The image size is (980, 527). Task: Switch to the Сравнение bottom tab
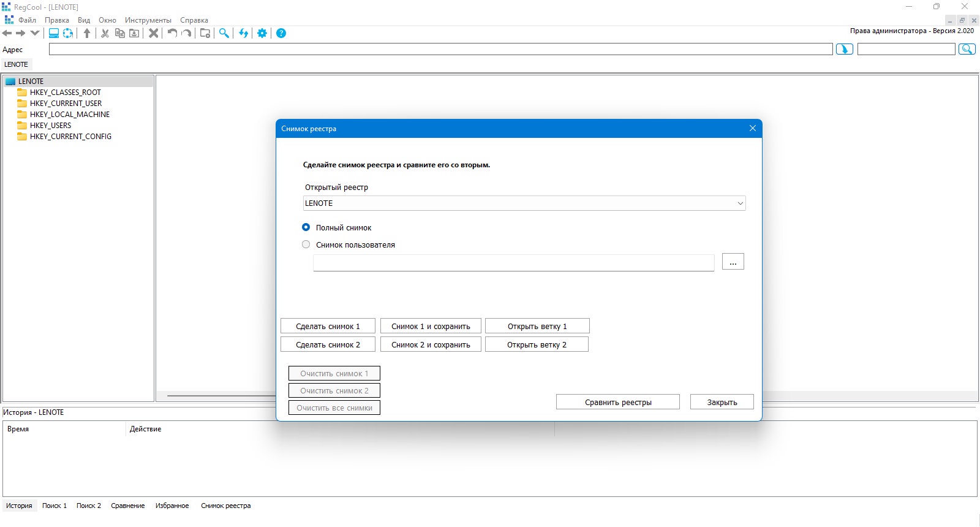pos(128,506)
